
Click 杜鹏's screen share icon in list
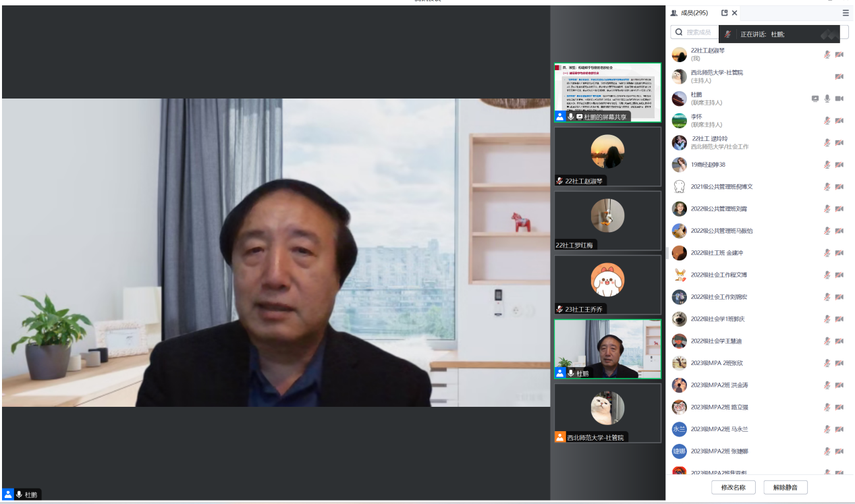click(815, 99)
